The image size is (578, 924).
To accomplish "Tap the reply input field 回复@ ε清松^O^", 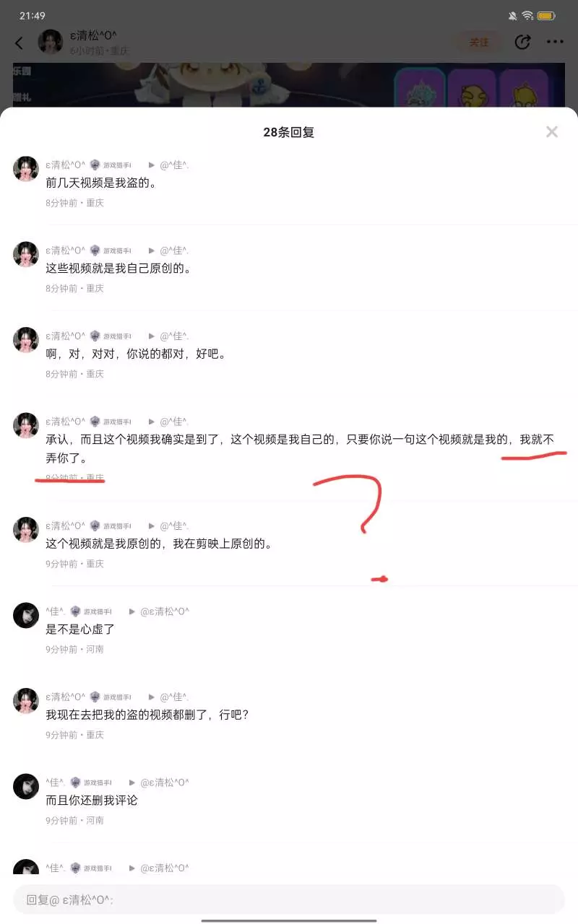I will (289, 899).
